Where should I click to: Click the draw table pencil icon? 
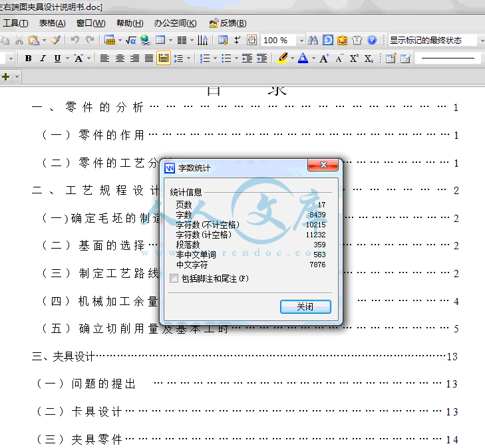[x=391, y=58]
